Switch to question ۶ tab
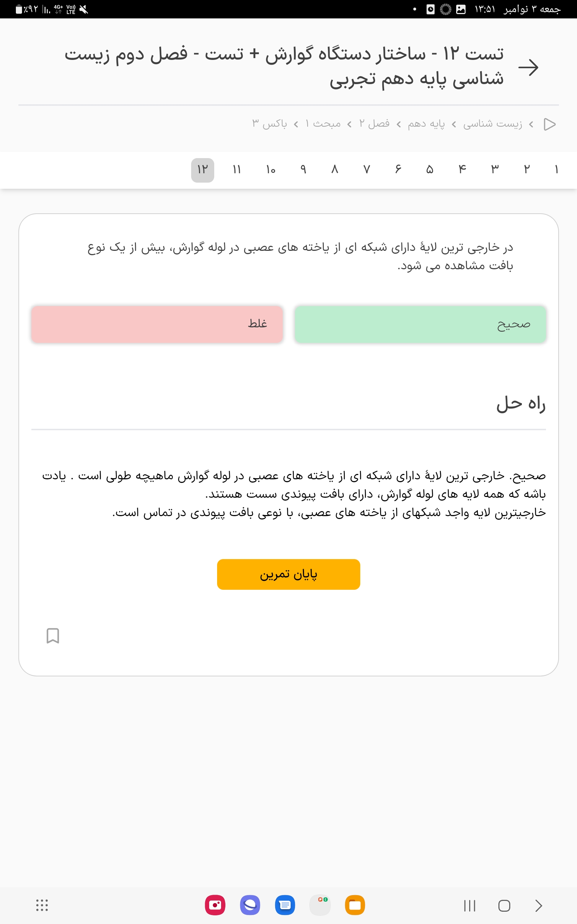 (398, 170)
